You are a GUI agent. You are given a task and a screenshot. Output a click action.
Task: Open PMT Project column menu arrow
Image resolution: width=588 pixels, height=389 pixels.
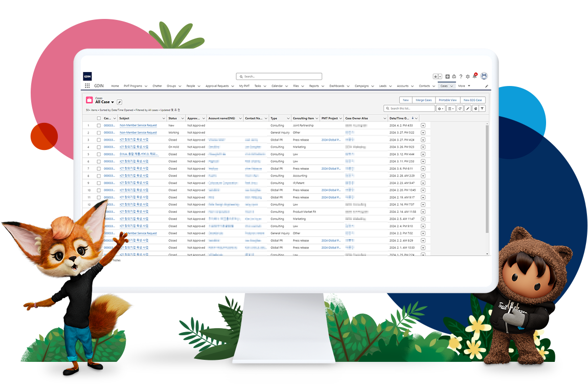(x=341, y=118)
